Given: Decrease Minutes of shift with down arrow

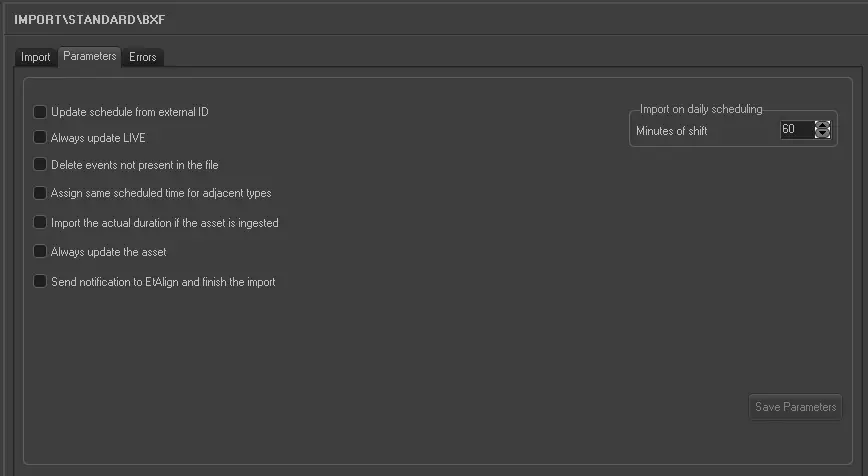Looking at the screenshot, I should click(x=822, y=134).
